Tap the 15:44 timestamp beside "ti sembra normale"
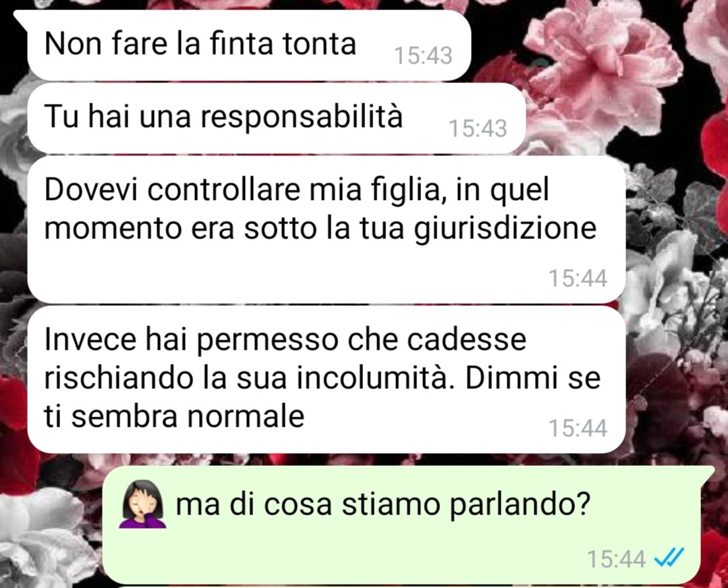The image size is (728, 588). click(x=578, y=428)
